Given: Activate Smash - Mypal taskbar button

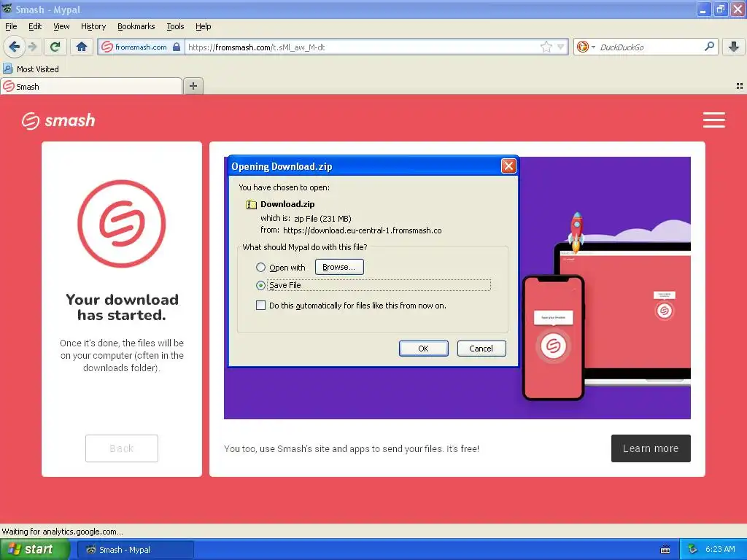Looking at the screenshot, I should coord(135,550).
